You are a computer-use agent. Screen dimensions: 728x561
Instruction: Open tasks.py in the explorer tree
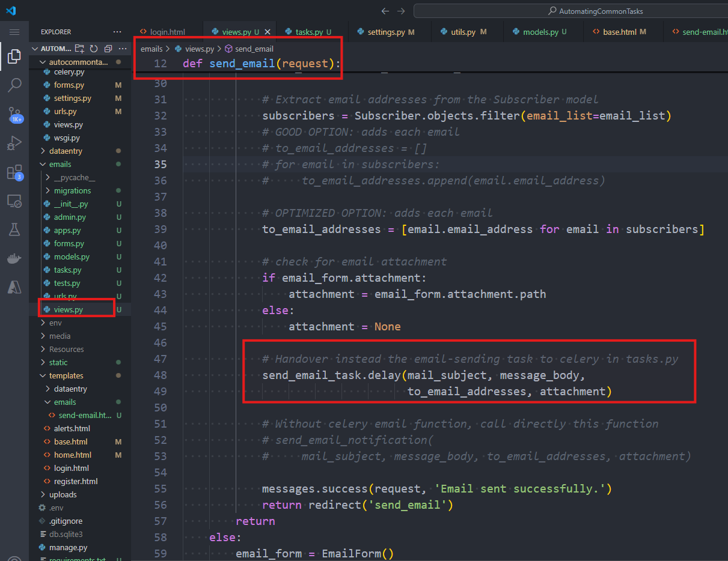[80, 270]
